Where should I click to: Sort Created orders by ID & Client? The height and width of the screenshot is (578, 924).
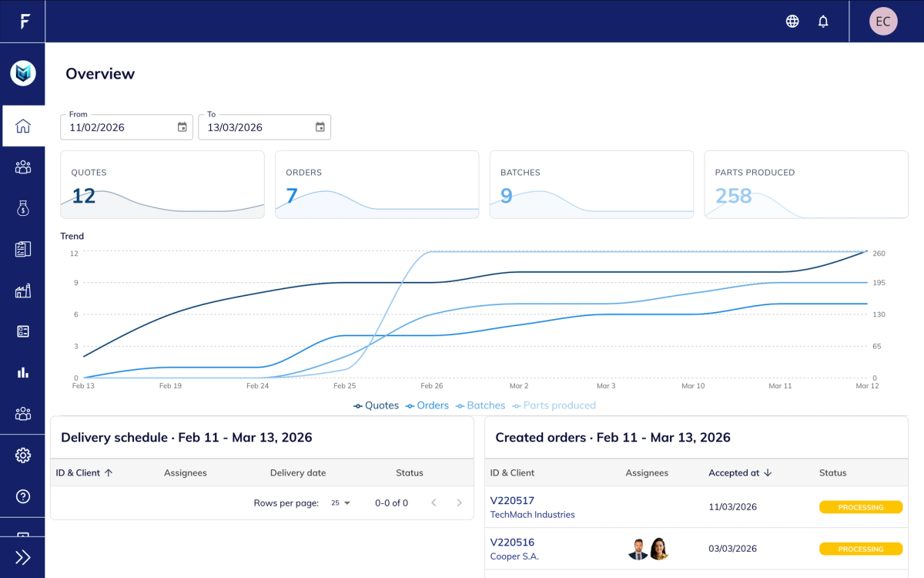tap(512, 473)
